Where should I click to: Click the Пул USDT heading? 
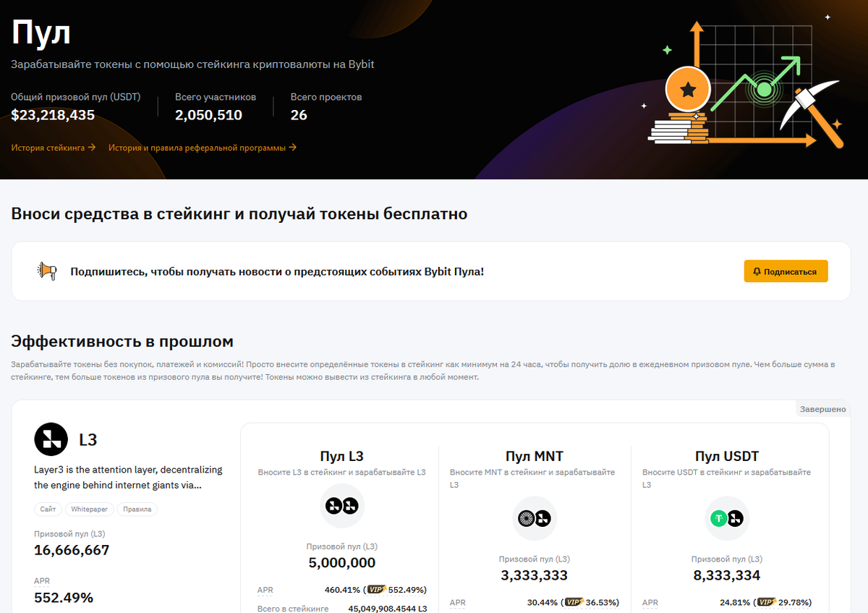tap(727, 456)
